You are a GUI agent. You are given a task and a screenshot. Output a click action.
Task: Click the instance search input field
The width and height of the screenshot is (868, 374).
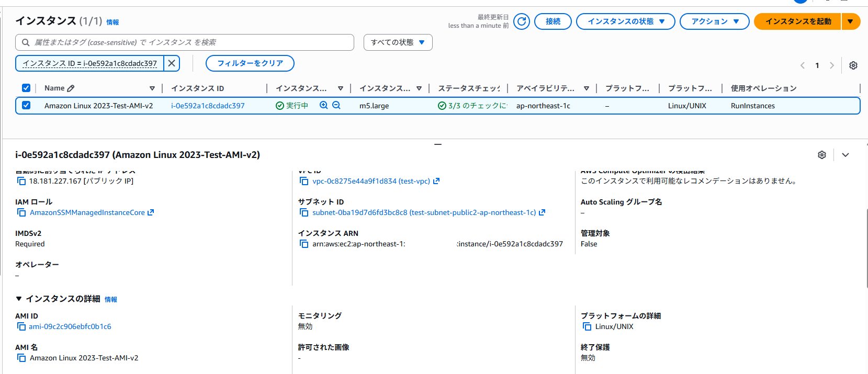pyautogui.click(x=188, y=42)
